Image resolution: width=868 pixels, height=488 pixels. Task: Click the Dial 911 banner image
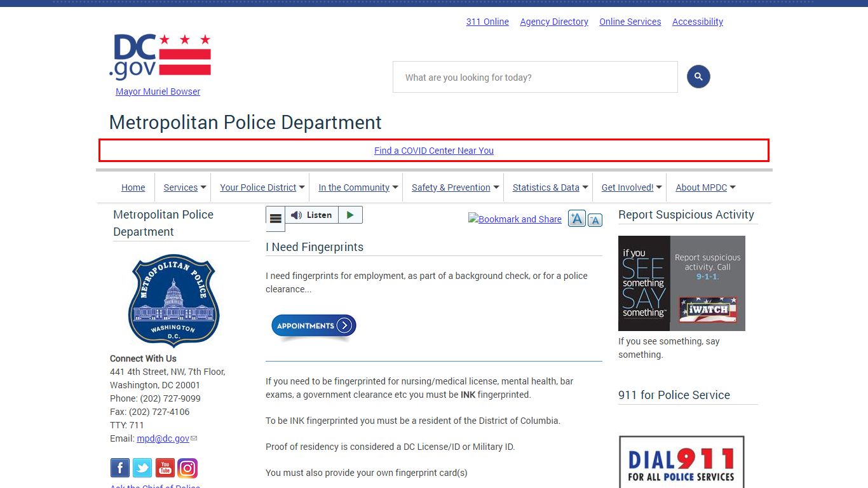click(x=681, y=462)
